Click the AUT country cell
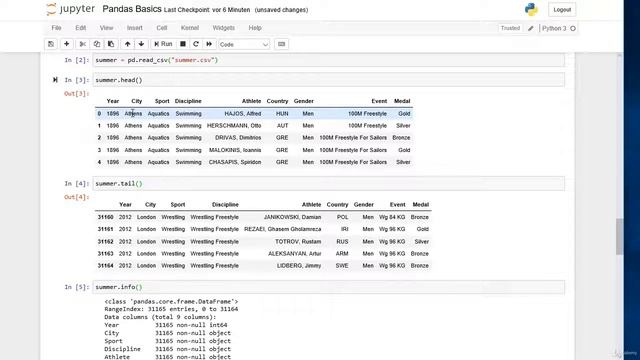Viewport: 640px width, 360px height. pyautogui.click(x=282, y=126)
